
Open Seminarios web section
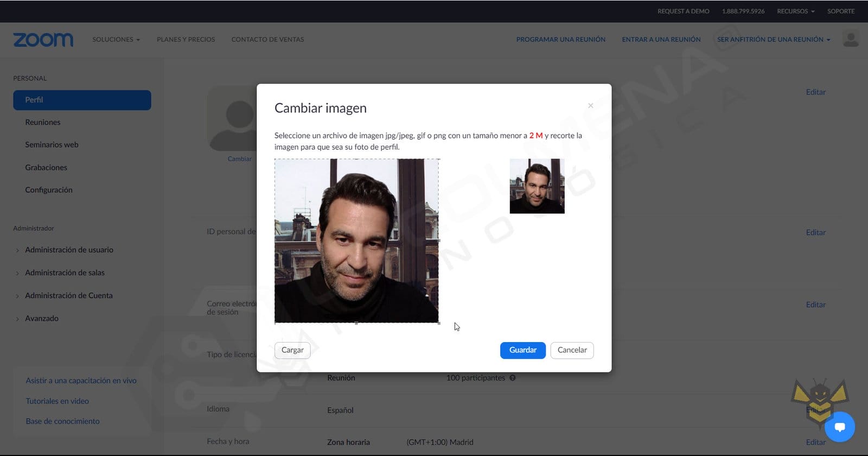pyautogui.click(x=52, y=145)
